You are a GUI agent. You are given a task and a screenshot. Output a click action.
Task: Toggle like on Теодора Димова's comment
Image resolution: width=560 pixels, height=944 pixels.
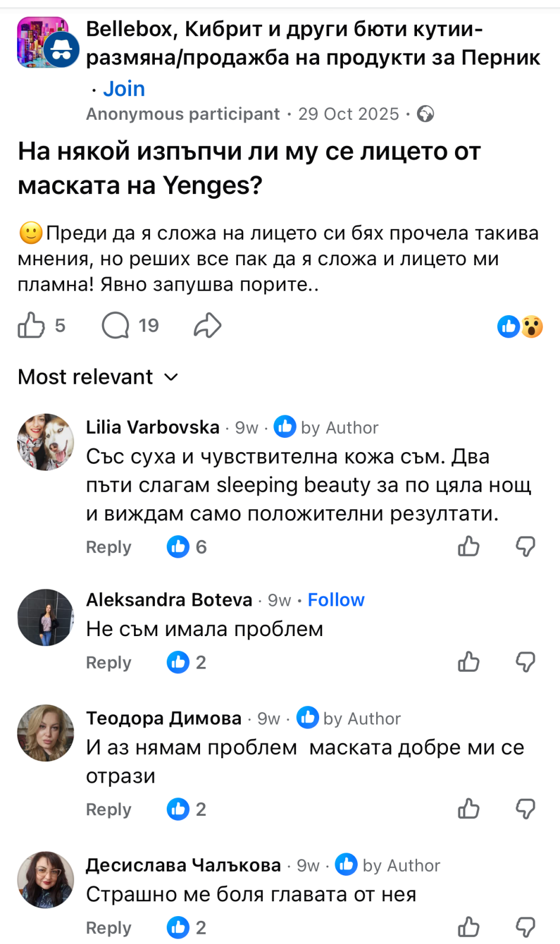[x=469, y=809]
